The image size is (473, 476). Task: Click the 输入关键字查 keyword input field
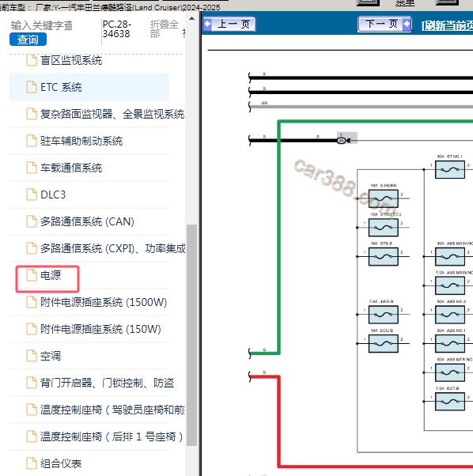tap(42, 25)
